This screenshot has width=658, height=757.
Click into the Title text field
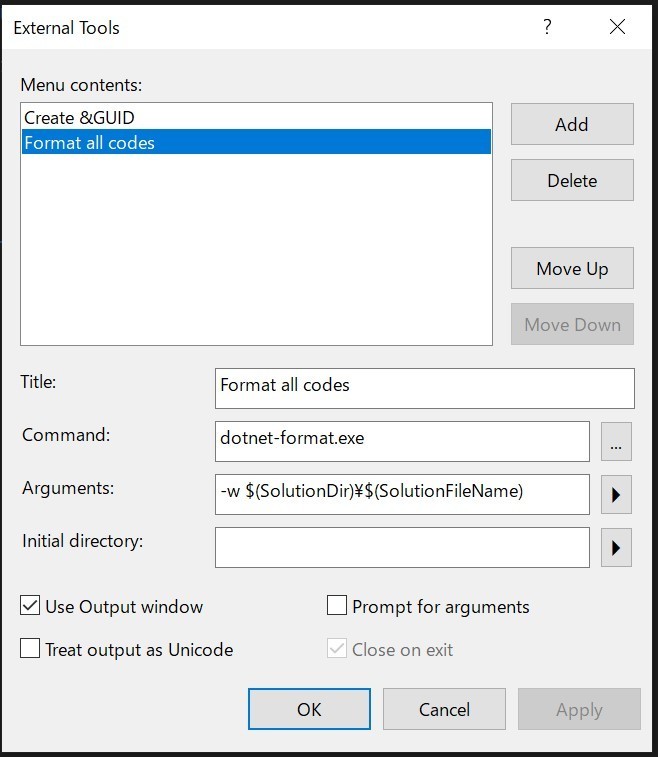tap(425, 388)
